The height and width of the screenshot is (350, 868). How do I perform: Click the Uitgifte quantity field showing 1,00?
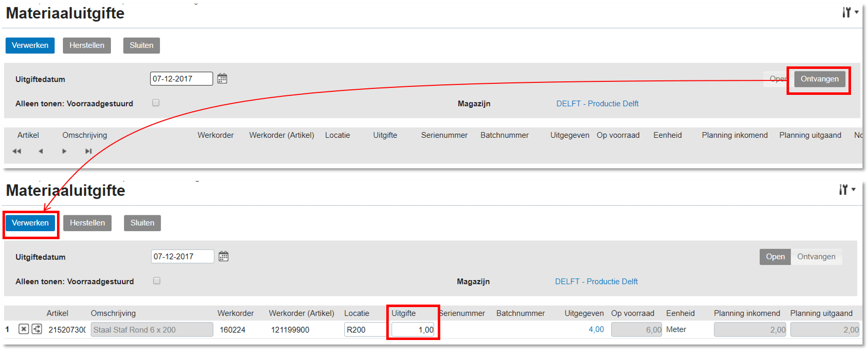(x=413, y=330)
